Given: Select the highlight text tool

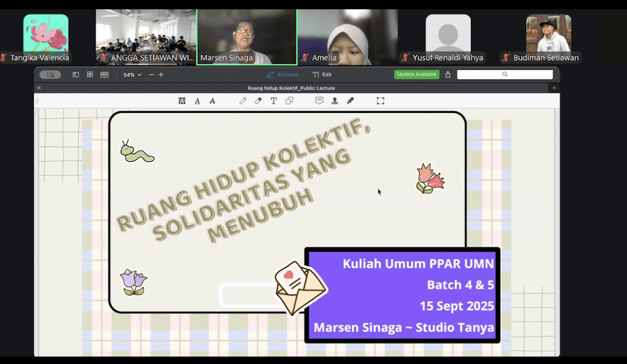Looking at the screenshot, I should click(182, 101).
